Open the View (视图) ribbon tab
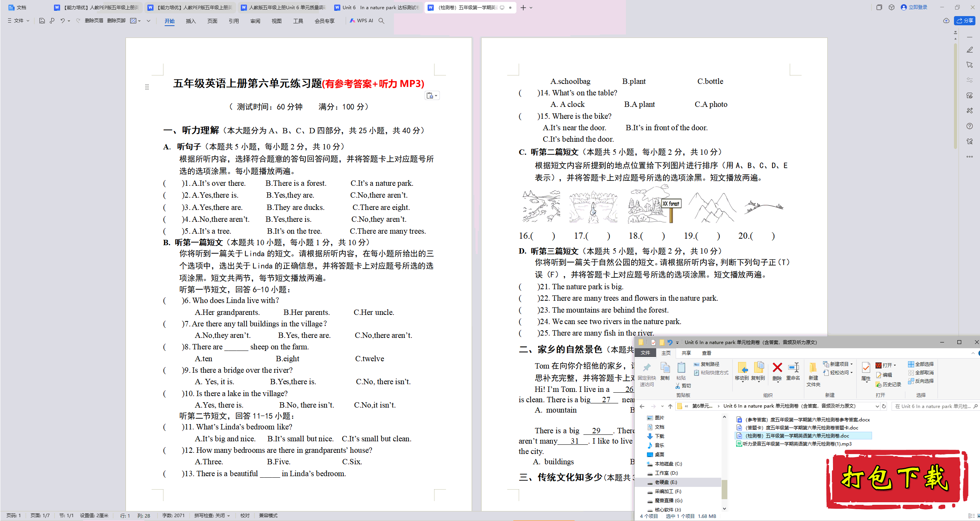Screen dimensions: 980x521 coord(277,21)
